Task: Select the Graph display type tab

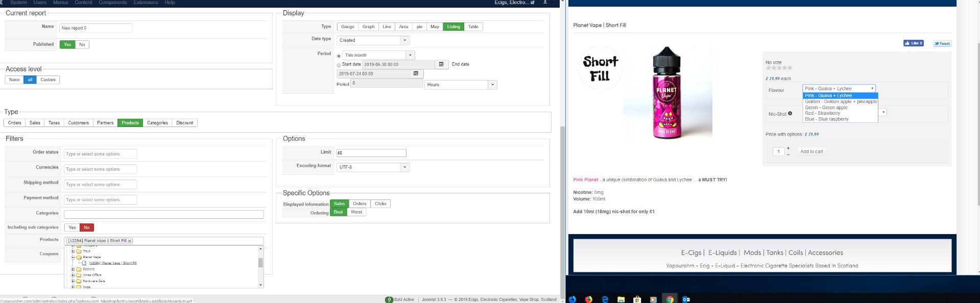Action: tap(369, 27)
